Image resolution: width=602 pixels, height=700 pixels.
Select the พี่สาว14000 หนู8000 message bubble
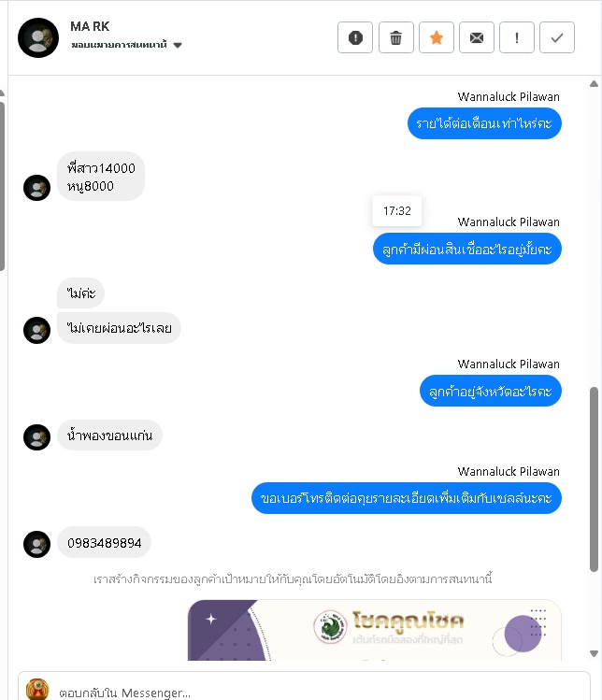point(101,177)
